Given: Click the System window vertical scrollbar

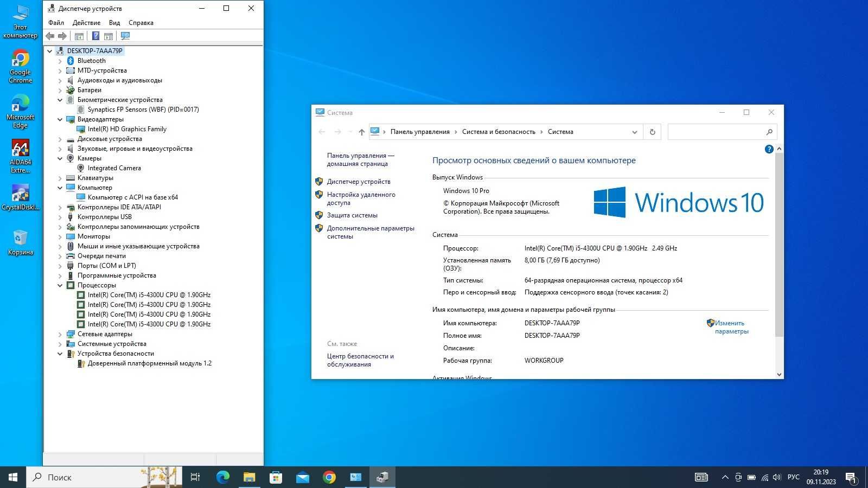Looking at the screenshot, I should point(779,244).
